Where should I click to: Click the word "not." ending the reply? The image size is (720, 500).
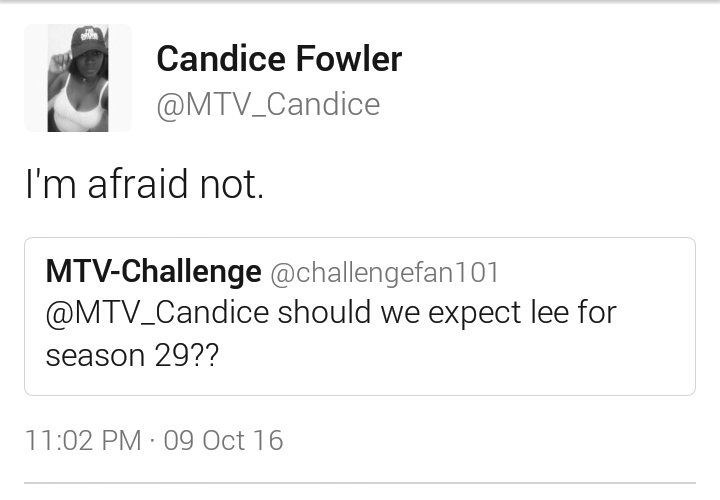tap(232, 185)
